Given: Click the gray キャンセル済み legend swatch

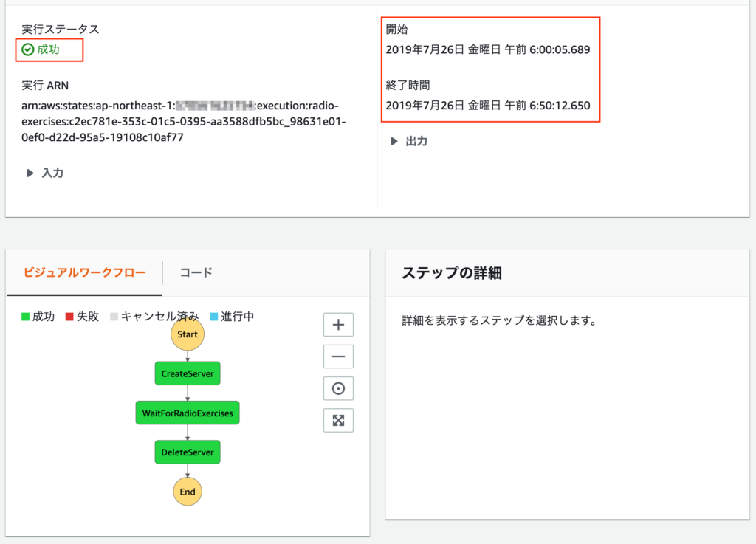Looking at the screenshot, I should pos(114,317).
